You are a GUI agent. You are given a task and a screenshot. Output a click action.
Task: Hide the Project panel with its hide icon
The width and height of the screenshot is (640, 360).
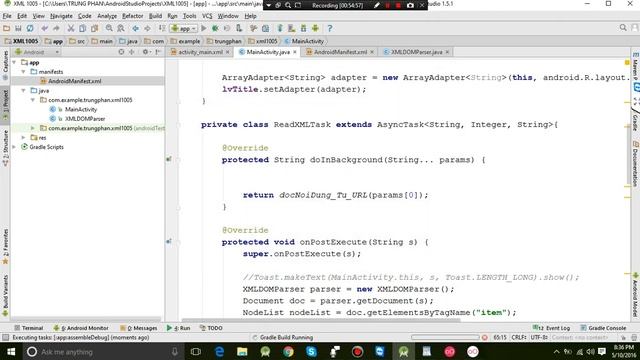pyautogui.click(x=158, y=52)
